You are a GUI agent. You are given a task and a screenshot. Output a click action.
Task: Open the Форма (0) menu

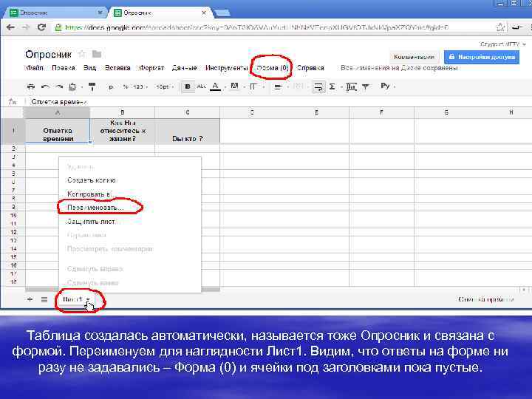pos(273,68)
